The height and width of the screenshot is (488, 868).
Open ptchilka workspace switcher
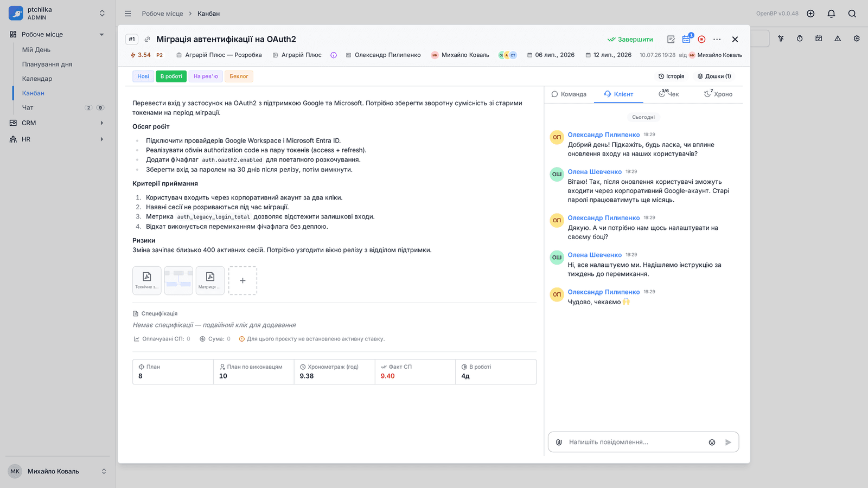pyautogui.click(x=58, y=14)
